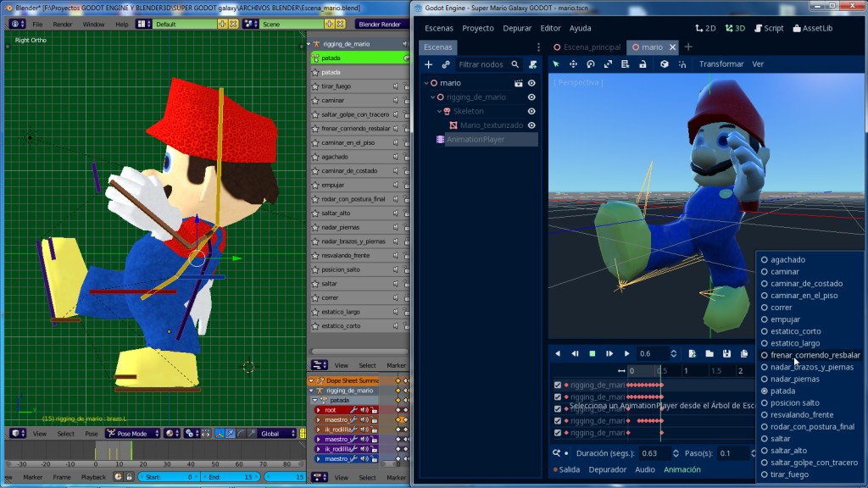Uncheck the first rigging_de_mari track checkbox
This screenshot has height=488, width=868.
[x=557, y=385]
